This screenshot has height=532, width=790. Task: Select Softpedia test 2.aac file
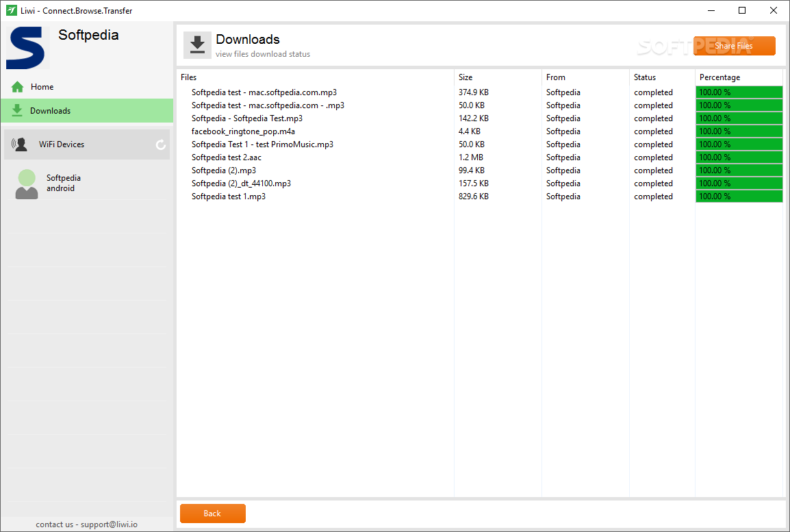226,157
